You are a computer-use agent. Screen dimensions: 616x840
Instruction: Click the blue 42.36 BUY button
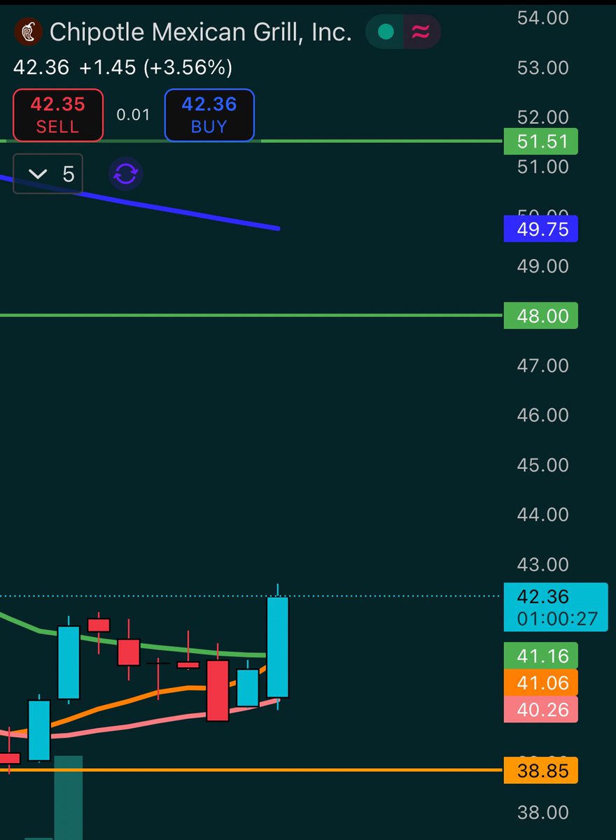coord(209,115)
